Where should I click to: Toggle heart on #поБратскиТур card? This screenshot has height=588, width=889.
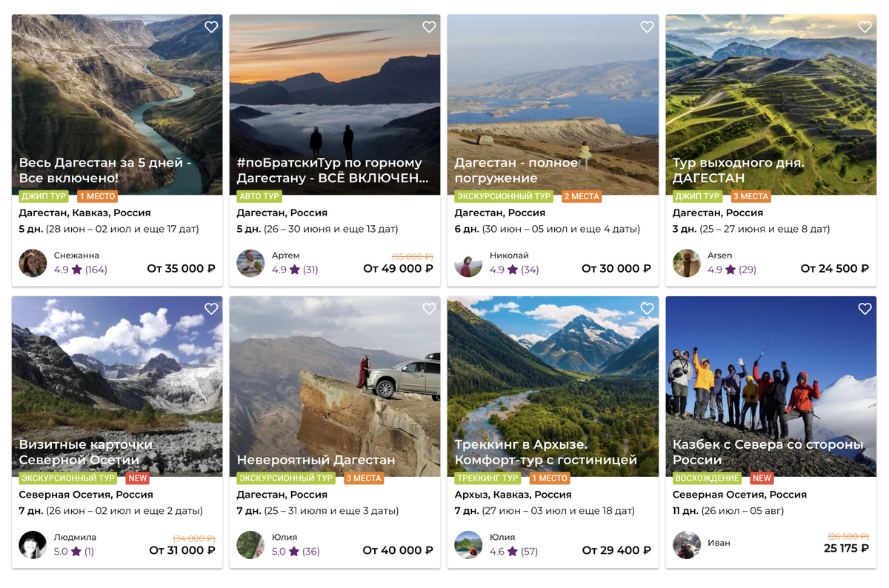[x=429, y=27]
